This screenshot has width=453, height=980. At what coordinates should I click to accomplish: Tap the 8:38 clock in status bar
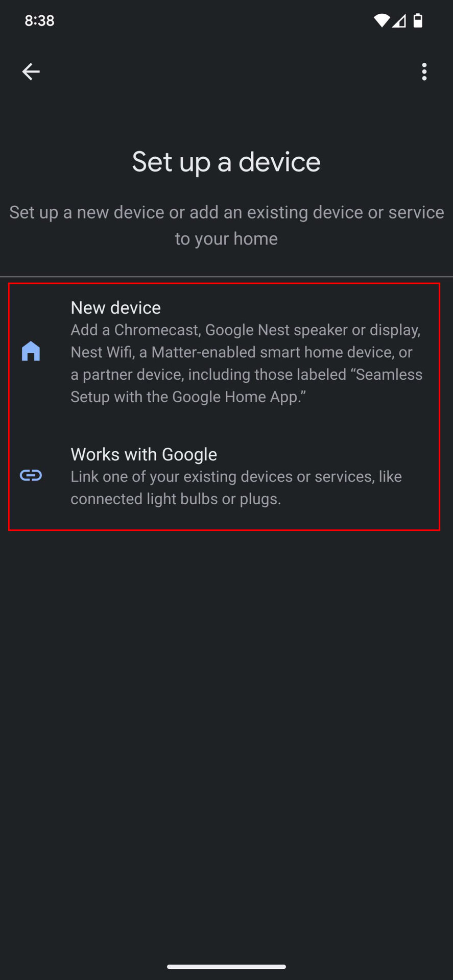[39, 20]
